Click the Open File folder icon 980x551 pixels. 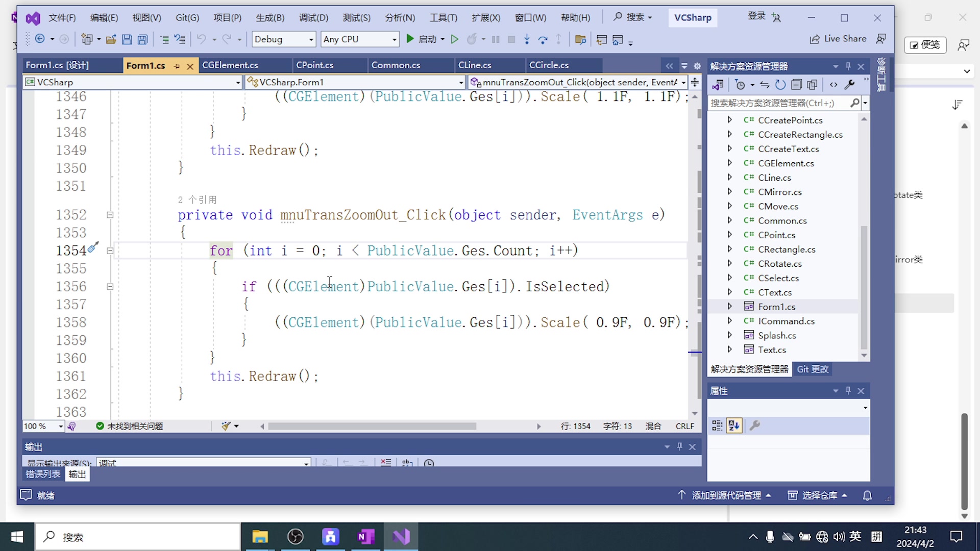[111, 39]
